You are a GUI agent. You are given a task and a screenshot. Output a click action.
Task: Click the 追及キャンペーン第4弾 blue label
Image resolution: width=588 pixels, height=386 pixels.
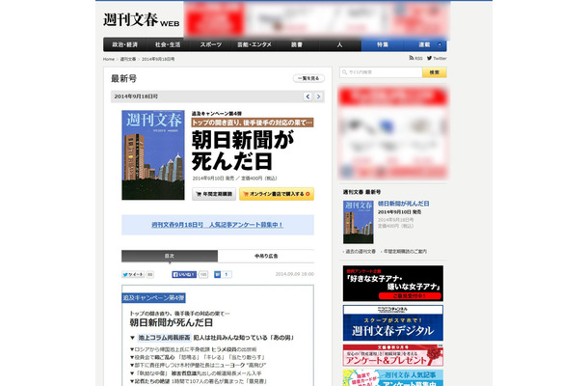[x=154, y=298]
